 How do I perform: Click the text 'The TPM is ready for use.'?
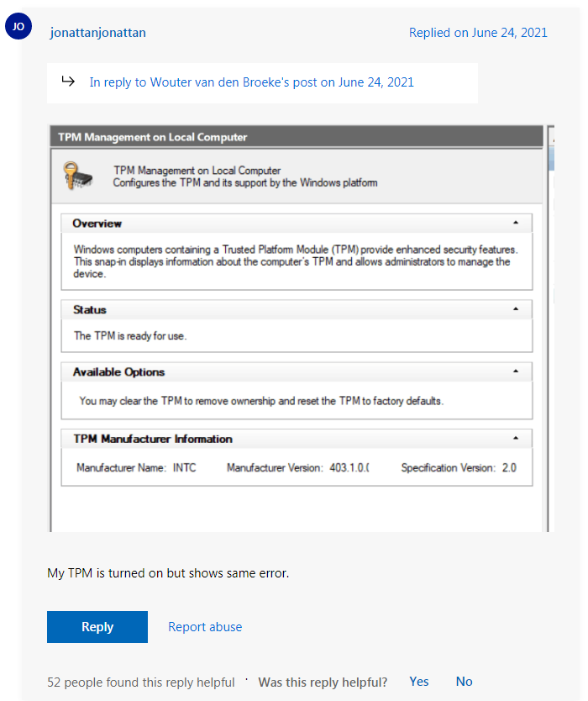130,335
